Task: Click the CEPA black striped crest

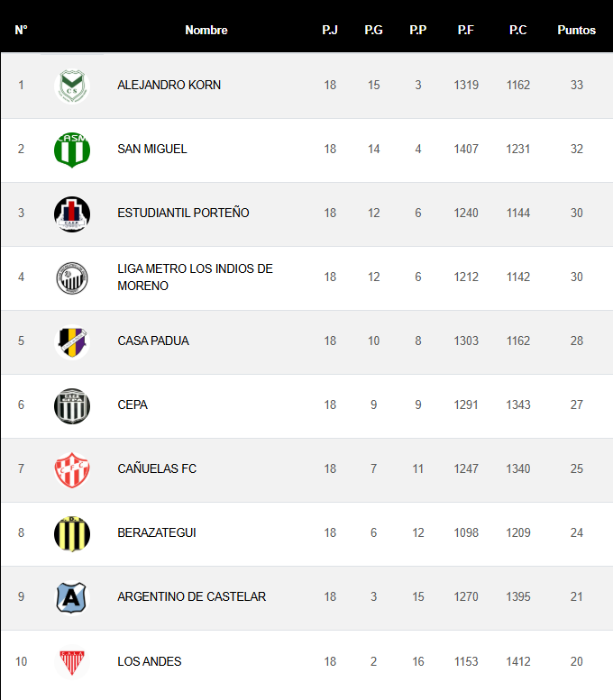Action: (72, 405)
